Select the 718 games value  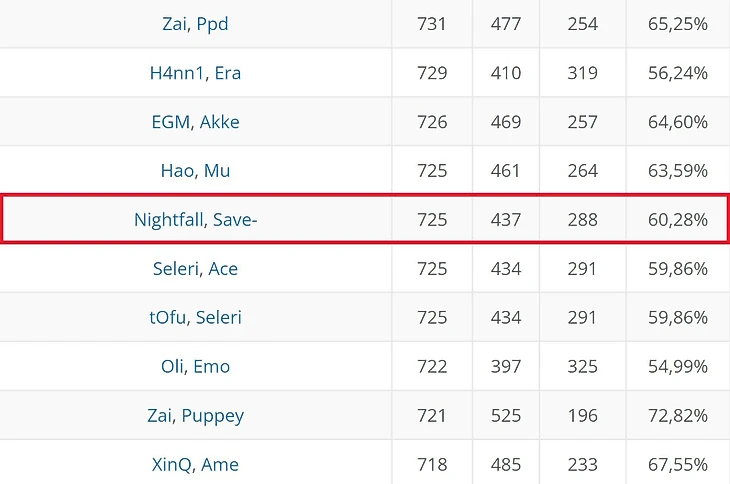coord(432,465)
